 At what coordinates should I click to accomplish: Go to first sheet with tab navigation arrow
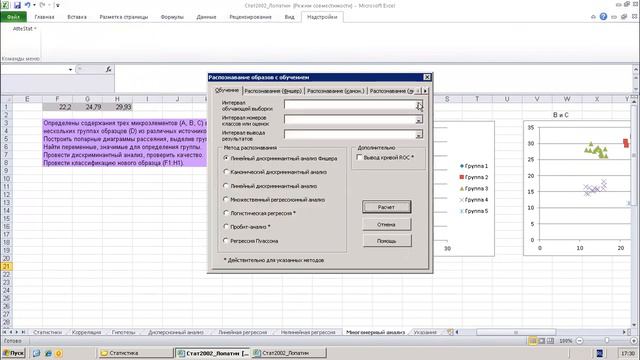5,332
